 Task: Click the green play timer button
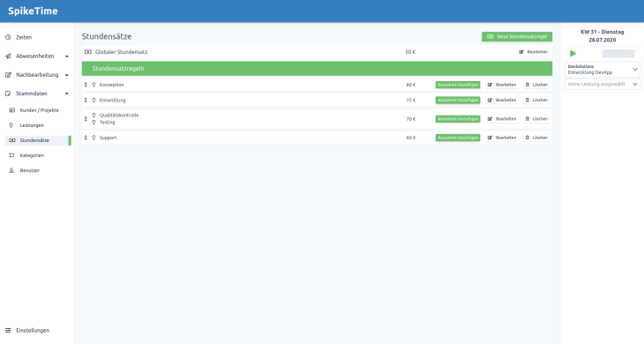pyautogui.click(x=573, y=54)
